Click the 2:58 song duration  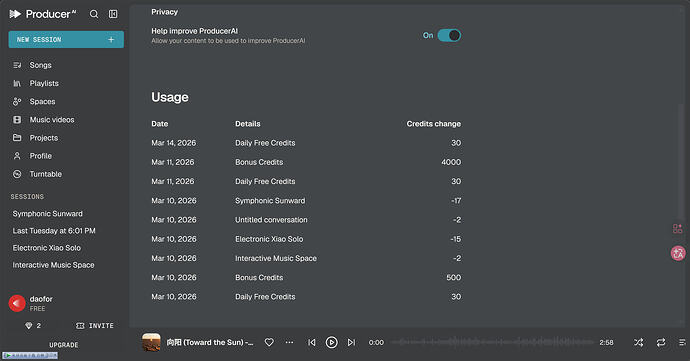click(606, 342)
